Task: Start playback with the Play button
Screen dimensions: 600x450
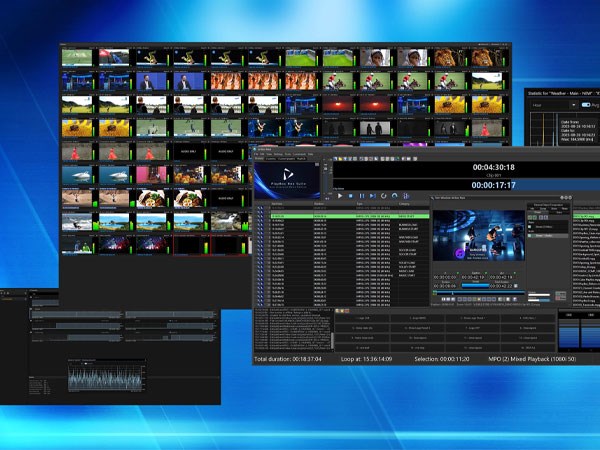Action: [339, 196]
